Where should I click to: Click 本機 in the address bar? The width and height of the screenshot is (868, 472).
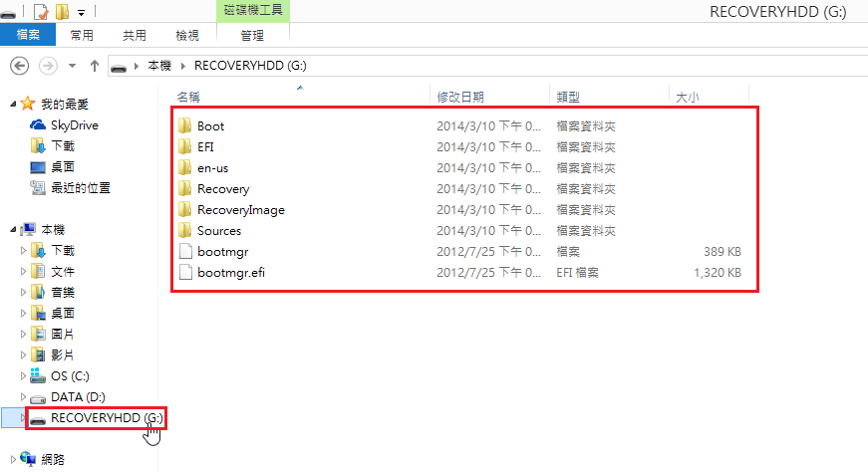tap(159, 66)
